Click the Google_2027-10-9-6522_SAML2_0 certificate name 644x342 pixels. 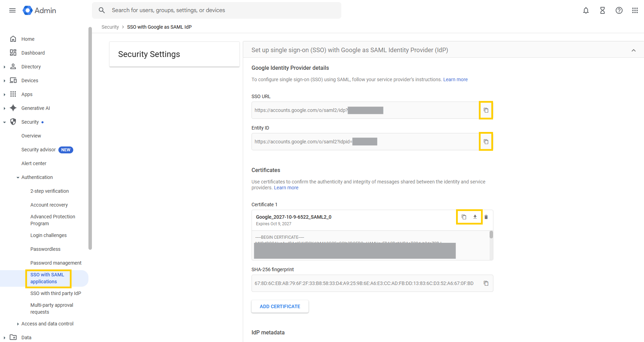[294, 217]
